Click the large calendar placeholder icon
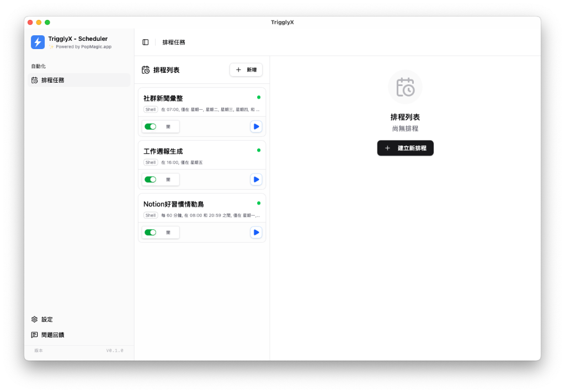Image resolution: width=565 pixels, height=392 pixels. 405,87
